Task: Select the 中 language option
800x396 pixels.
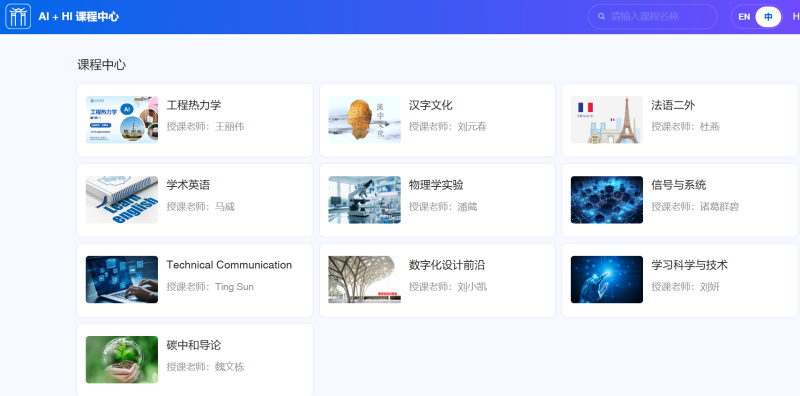Action: click(x=768, y=17)
